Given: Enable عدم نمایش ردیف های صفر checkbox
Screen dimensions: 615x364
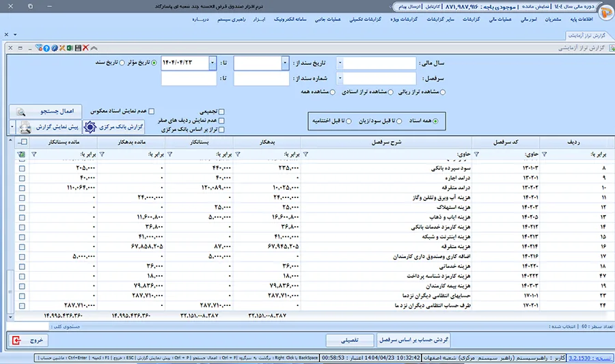Looking at the screenshot, I should pos(221,121).
